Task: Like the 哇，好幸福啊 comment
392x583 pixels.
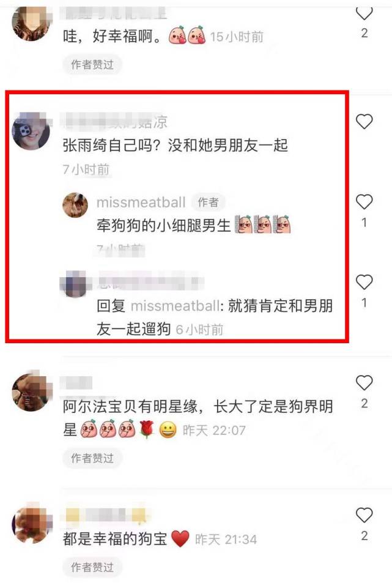Action: pyautogui.click(x=364, y=13)
